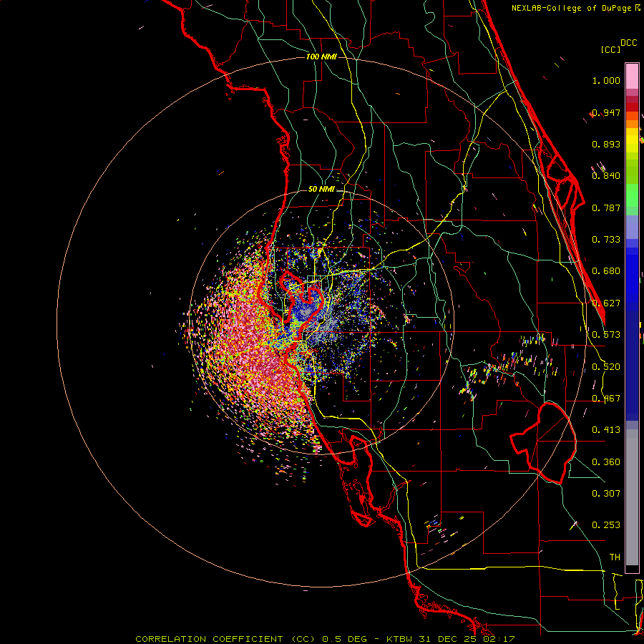
Task: Click the 0.307 legend value
Action: pos(606,494)
